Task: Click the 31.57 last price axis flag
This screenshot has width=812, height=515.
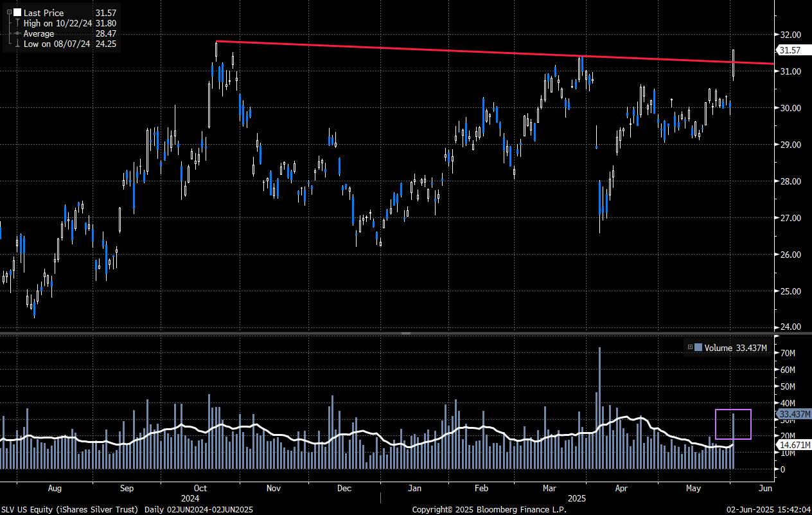Action: pyautogui.click(x=789, y=50)
